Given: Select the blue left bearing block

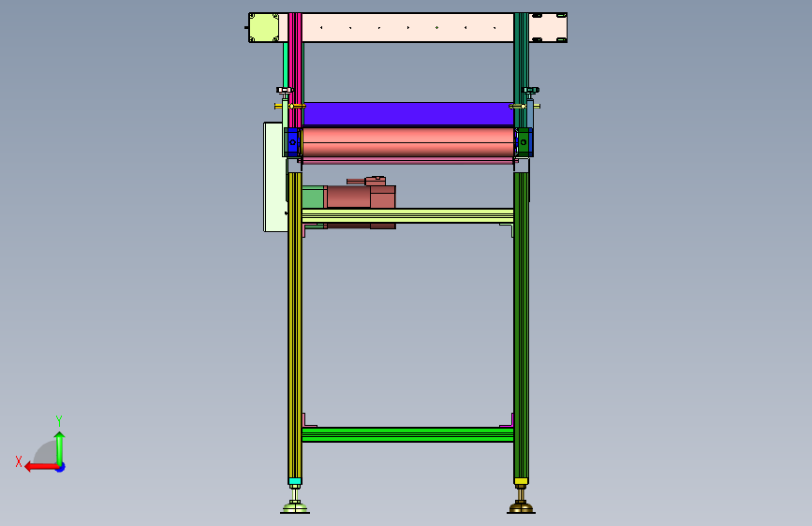Looking at the screenshot, I should coord(292,142).
